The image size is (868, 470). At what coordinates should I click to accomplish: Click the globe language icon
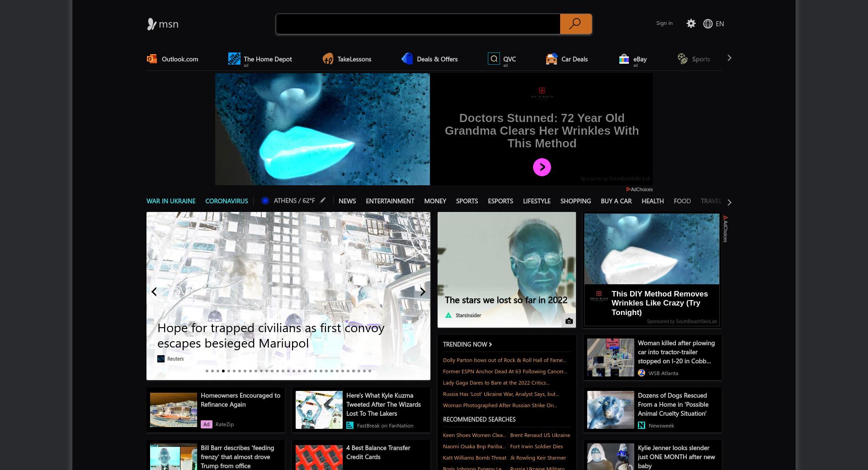(708, 24)
